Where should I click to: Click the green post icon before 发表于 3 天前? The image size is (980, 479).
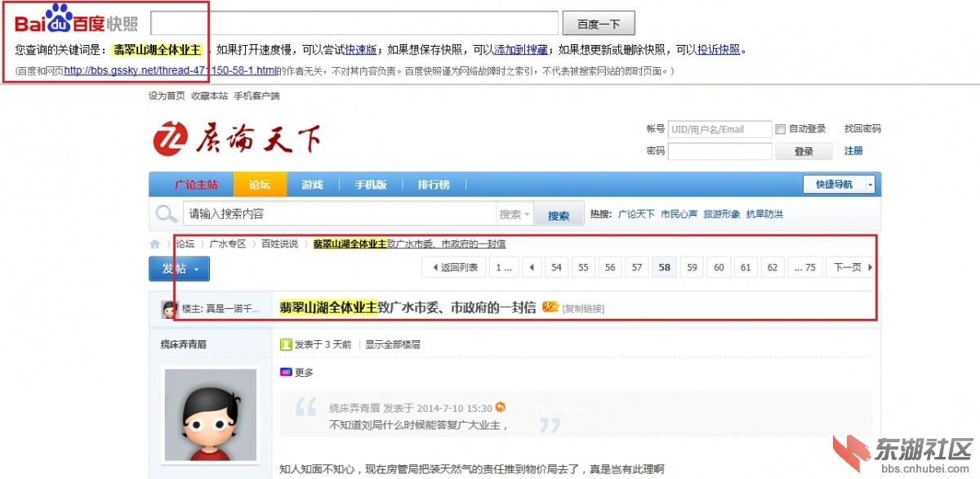(286, 345)
